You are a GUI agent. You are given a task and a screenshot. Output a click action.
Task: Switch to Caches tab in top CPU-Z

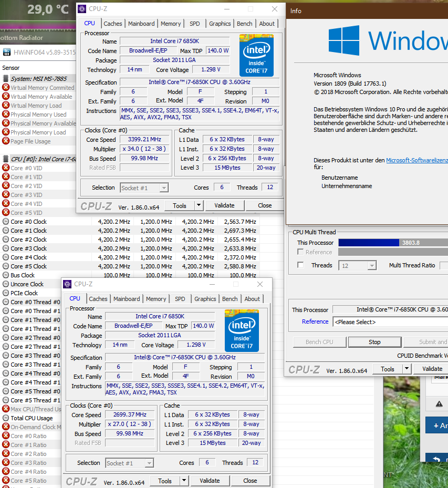click(112, 24)
